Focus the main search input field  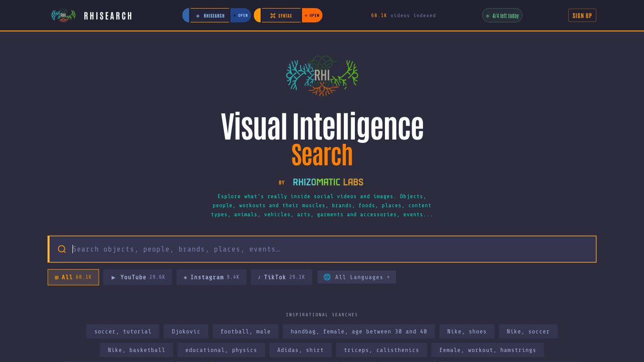[322, 249]
